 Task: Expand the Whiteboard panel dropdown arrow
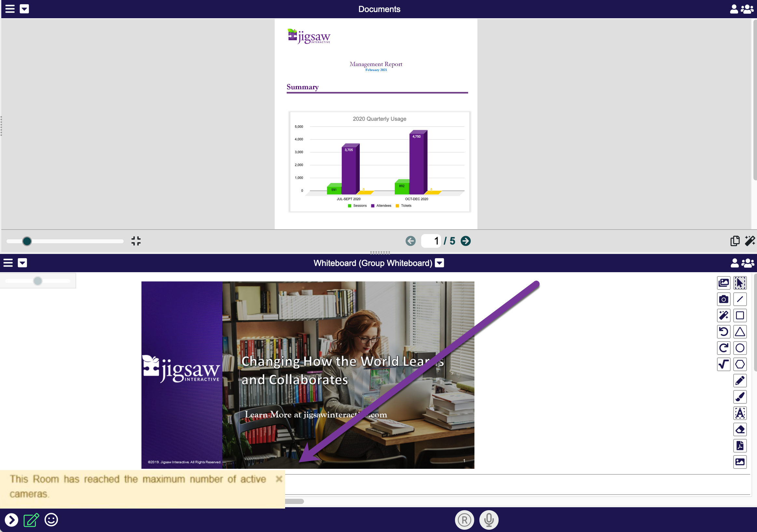pos(22,263)
